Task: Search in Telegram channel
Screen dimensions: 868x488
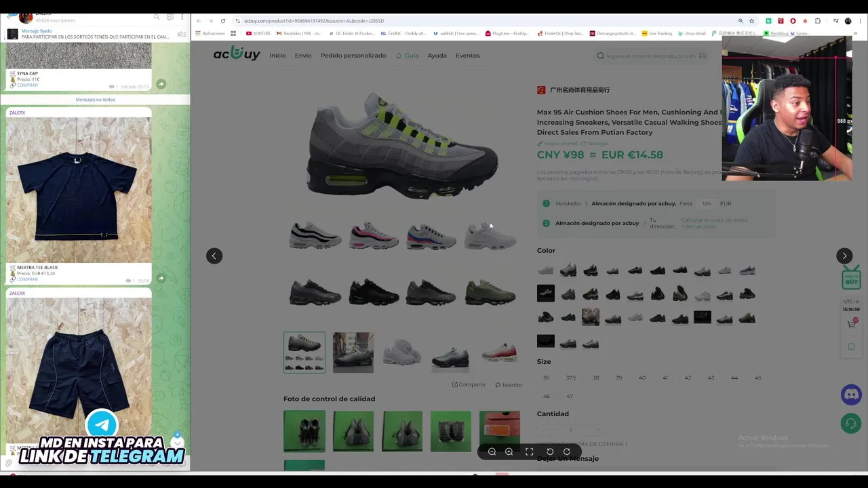Action: click(x=157, y=17)
